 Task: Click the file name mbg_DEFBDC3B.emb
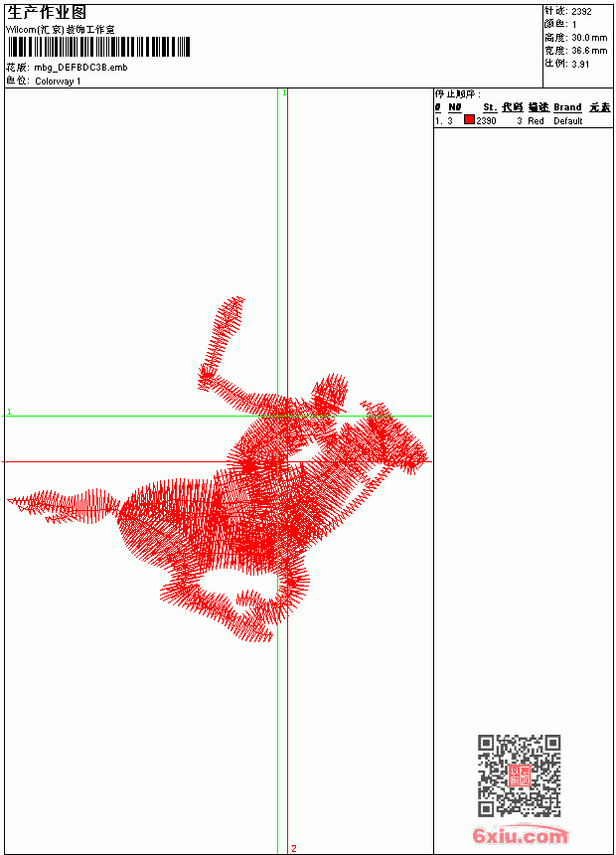[80, 68]
